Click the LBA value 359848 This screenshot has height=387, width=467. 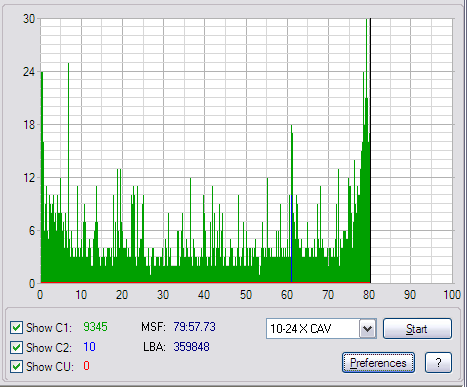(191, 347)
